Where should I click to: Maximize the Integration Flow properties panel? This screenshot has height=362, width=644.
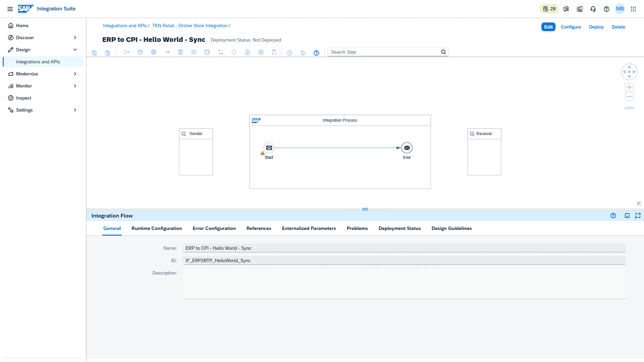click(638, 216)
